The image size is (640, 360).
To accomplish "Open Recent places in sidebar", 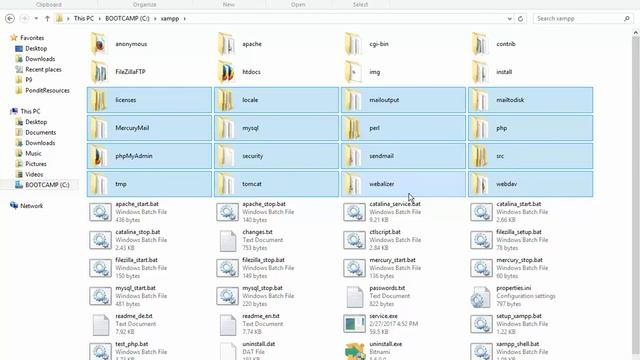I will pyautogui.click(x=43, y=70).
